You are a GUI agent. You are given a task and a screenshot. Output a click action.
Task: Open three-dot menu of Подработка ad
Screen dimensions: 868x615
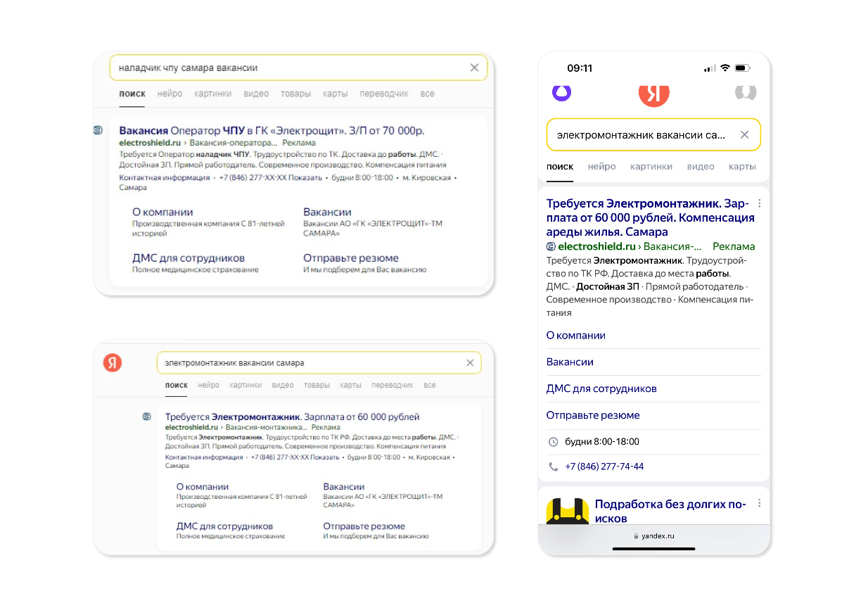pyautogui.click(x=759, y=503)
